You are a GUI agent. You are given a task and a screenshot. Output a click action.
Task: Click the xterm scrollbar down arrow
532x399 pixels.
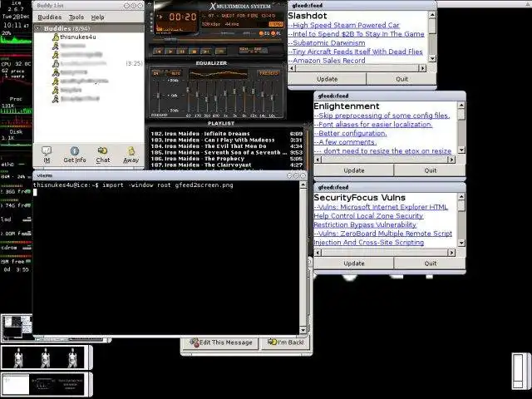(303, 330)
